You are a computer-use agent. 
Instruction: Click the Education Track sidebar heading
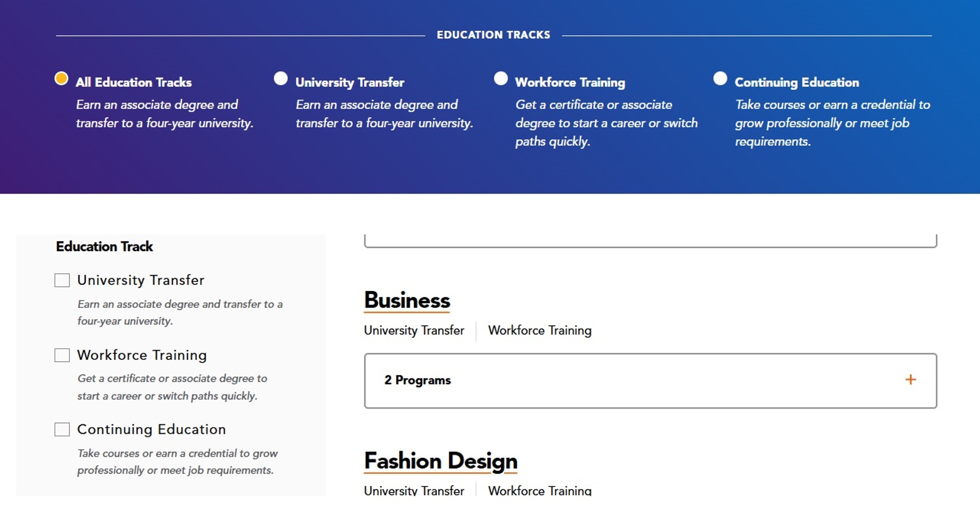(x=104, y=247)
